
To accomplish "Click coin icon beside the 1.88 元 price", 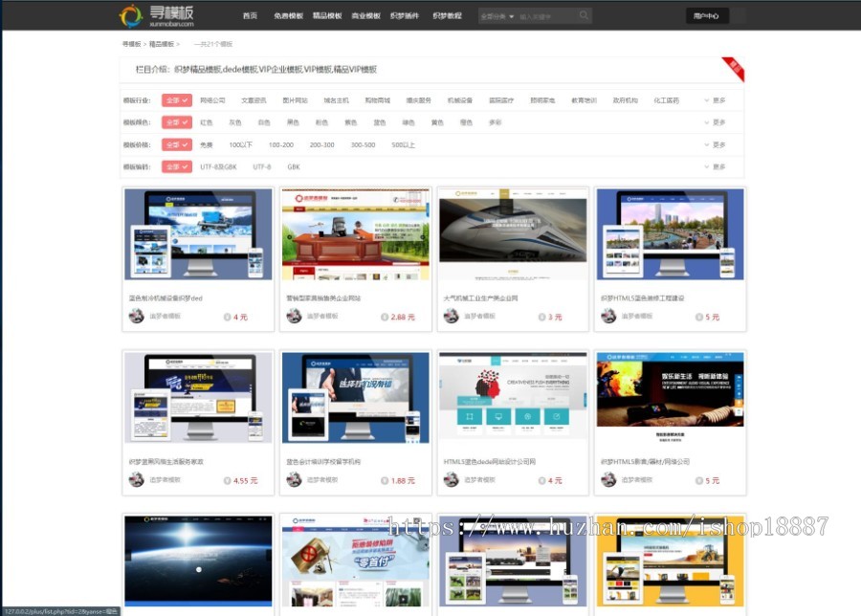I will 385,480.
